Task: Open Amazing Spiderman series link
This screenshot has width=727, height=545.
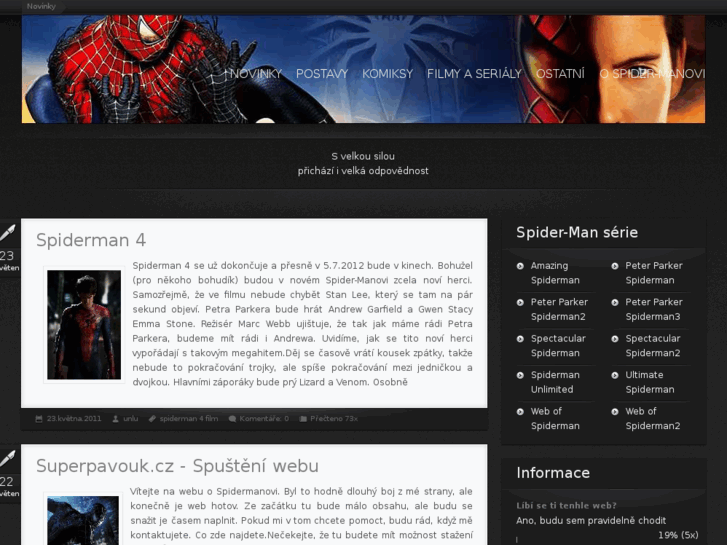Action: [555, 273]
